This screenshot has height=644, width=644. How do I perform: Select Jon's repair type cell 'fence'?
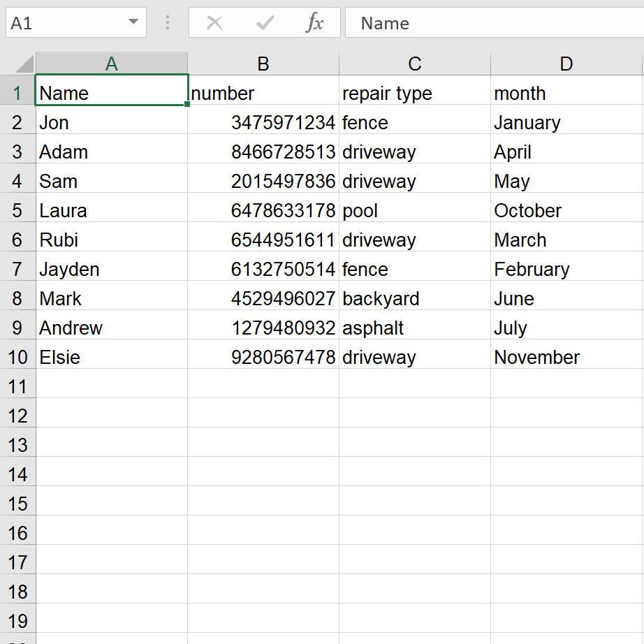(x=415, y=119)
